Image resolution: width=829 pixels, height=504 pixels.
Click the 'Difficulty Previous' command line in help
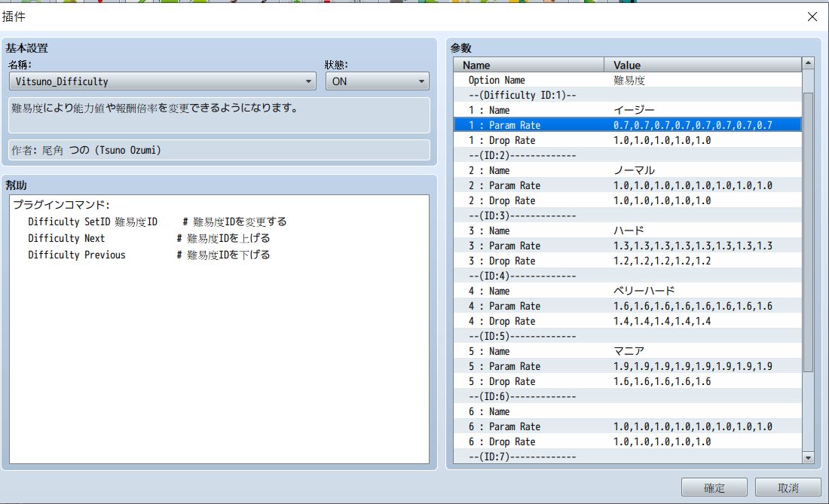149,255
